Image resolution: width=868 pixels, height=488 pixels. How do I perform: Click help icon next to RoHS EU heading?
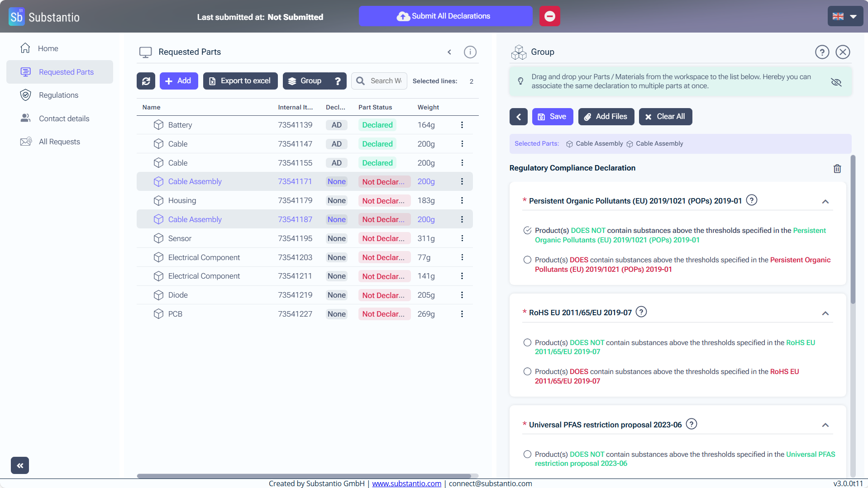point(641,312)
